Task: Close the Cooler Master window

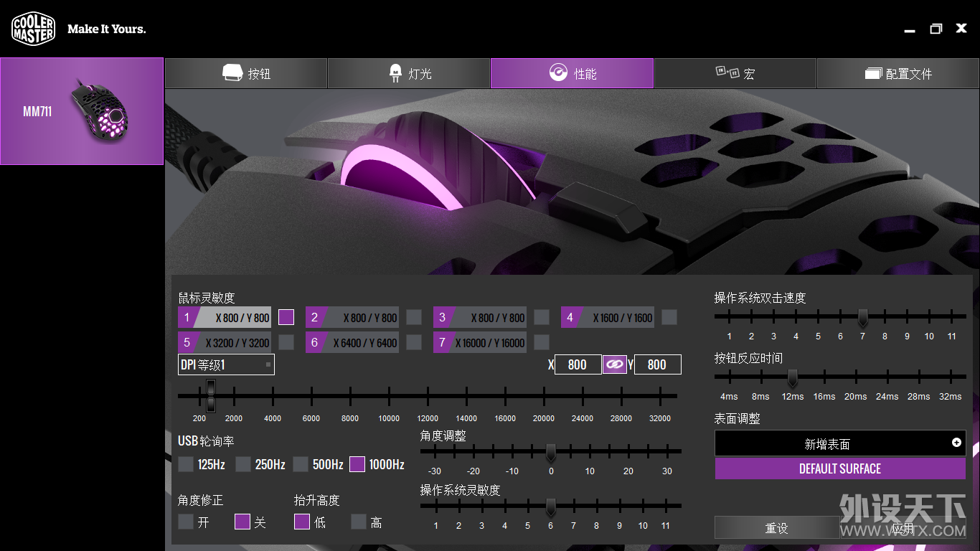Action: tap(961, 28)
